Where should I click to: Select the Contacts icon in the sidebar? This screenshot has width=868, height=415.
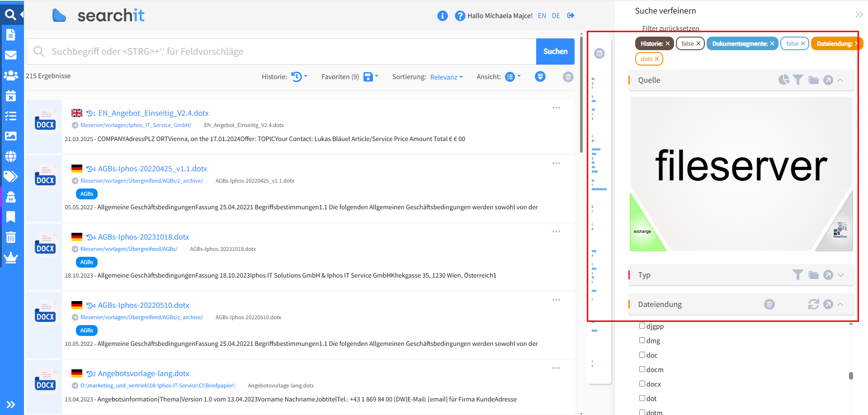coord(11,75)
